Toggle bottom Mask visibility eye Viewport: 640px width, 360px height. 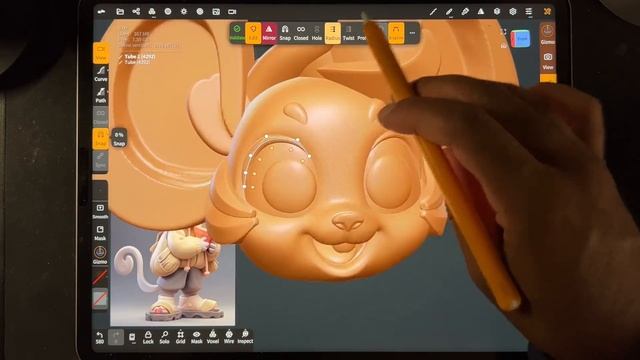(x=197, y=338)
